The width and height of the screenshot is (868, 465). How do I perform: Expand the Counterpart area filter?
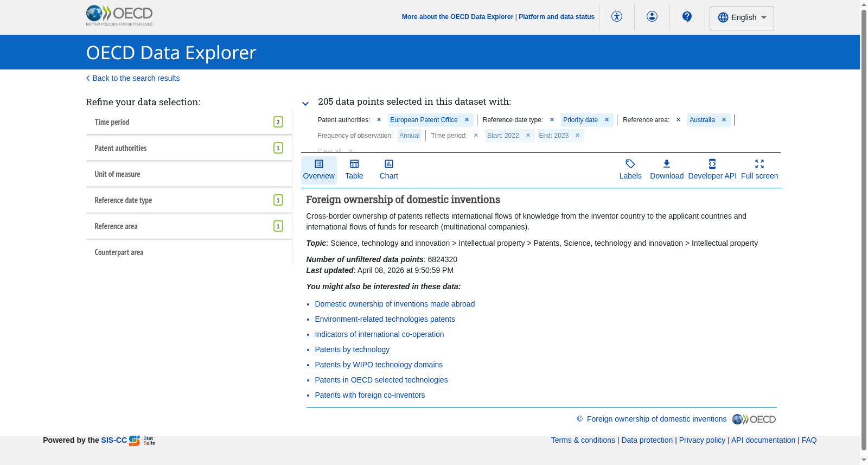click(x=189, y=252)
